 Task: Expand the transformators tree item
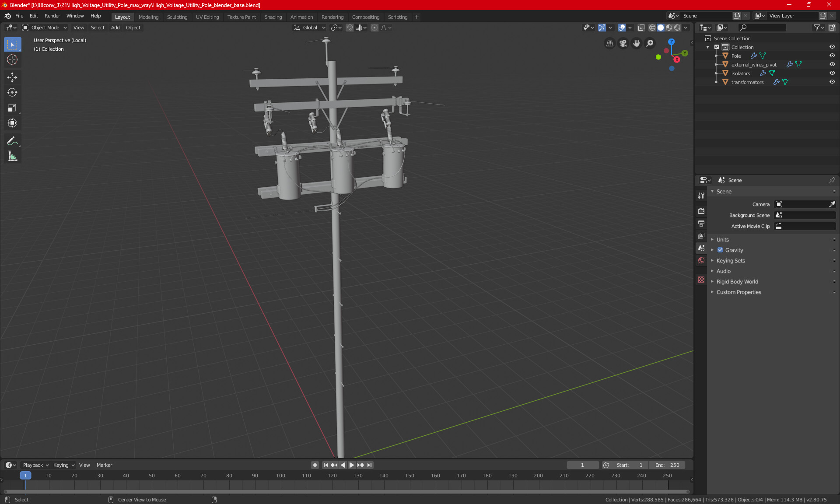tap(716, 82)
